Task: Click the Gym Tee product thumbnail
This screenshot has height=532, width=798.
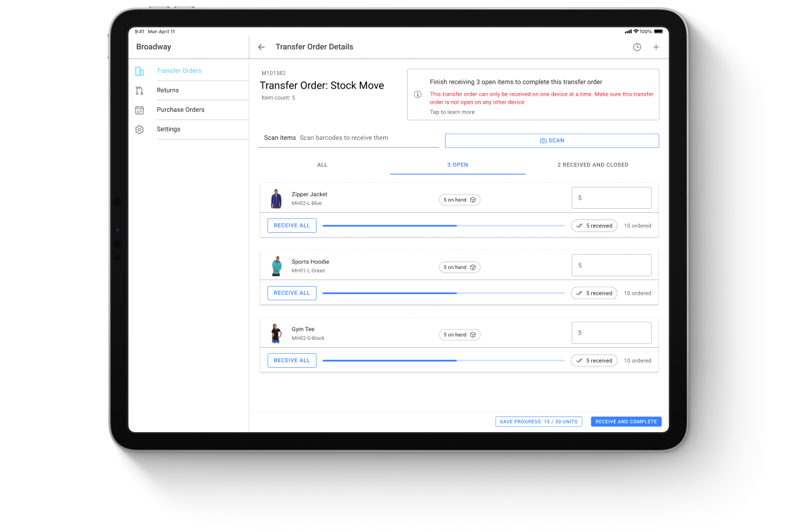Action: (x=276, y=333)
